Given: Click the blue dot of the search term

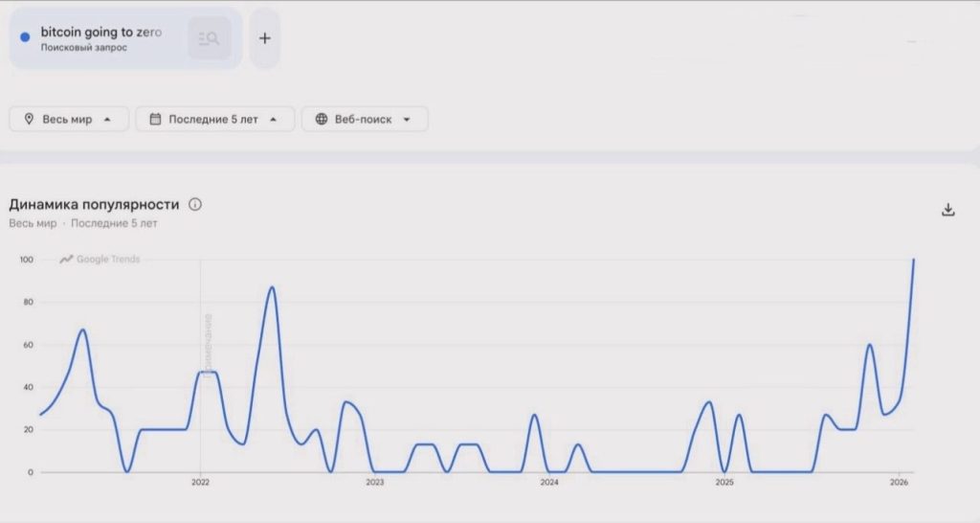Looking at the screenshot, I should (25, 37).
